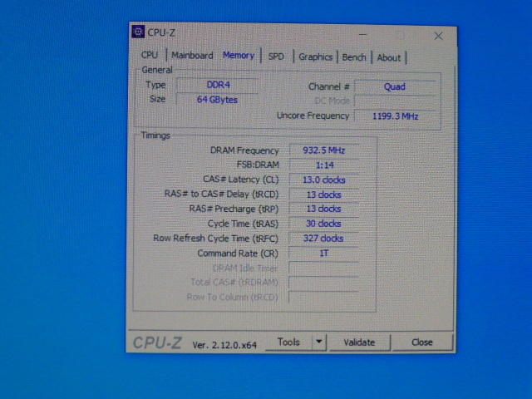This screenshot has width=532, height=399.
Task: Click the Row Refresh Cycle Time label
Action: [215, 239]
